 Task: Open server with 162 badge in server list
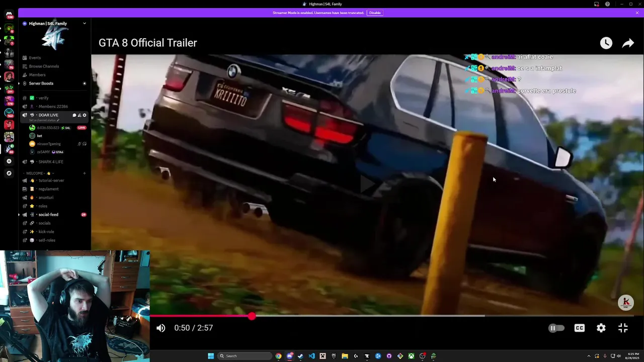pyautogui.click(x=9, y=113)
